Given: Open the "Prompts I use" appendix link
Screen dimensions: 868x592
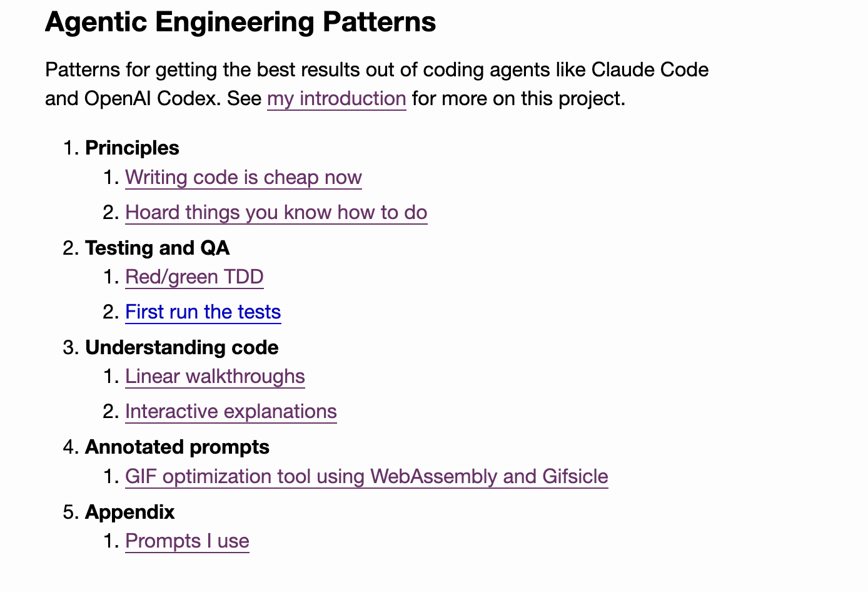Looking at the screenshot, I should [x=187, y=541].
